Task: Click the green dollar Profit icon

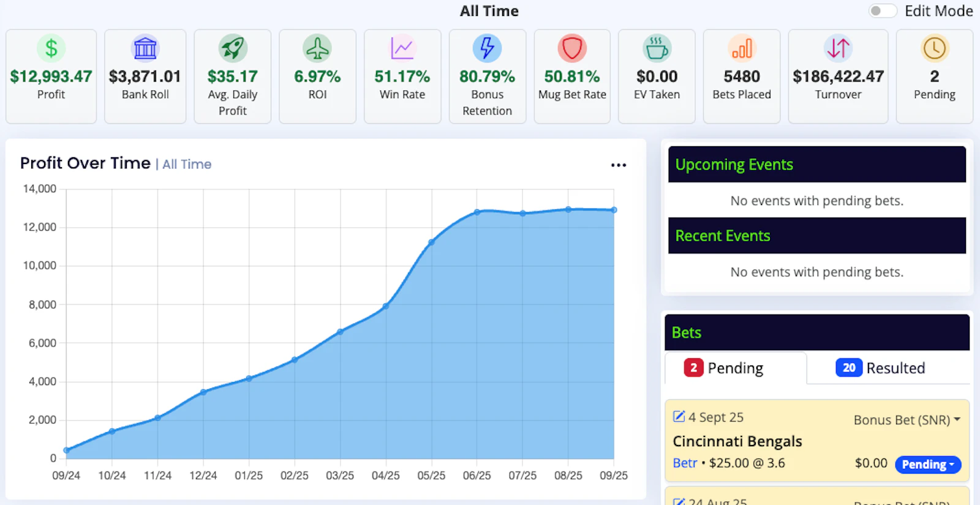Action: [51, 48]
